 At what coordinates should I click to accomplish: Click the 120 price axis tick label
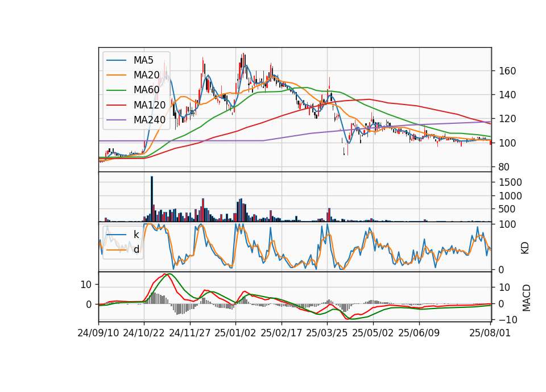click(507, 119)
